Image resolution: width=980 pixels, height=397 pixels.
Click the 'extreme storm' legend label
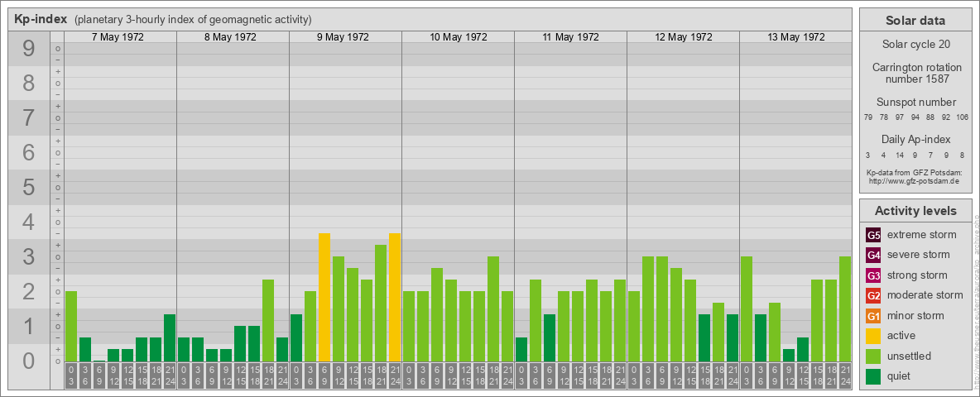point(922,236)
